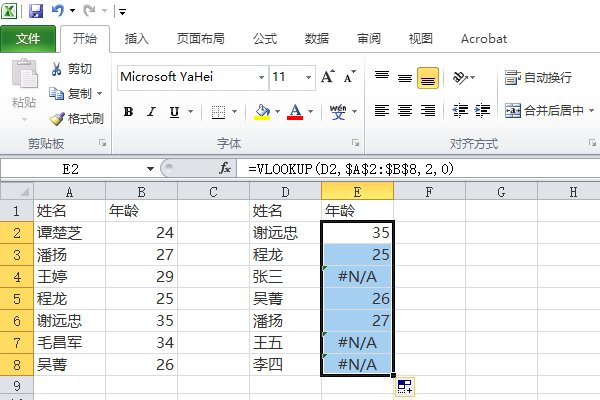The height and width of the screenshot is (400, 600).
Task: Open the Acrobat ribbon tab
Action: (484, 39)
